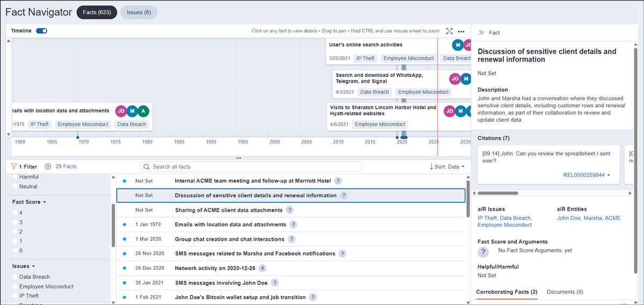This screenshot has height=305, width=644.
Task: Collapse the Fact Score filter section
Action: tap(30, 202)
